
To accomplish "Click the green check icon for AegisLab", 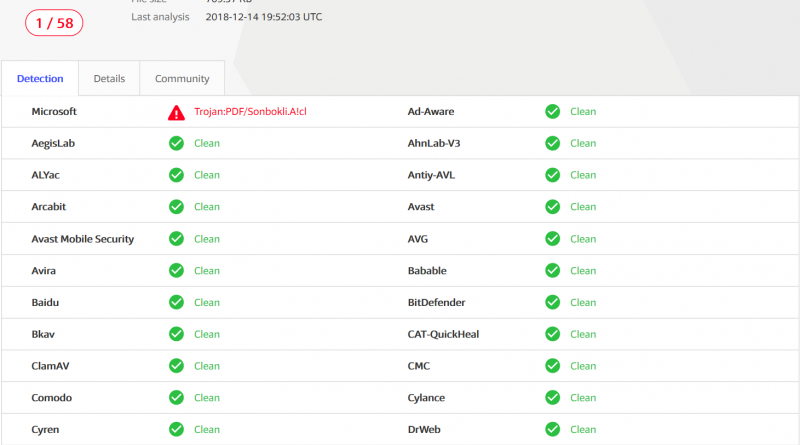I will [x=177, y=143].
